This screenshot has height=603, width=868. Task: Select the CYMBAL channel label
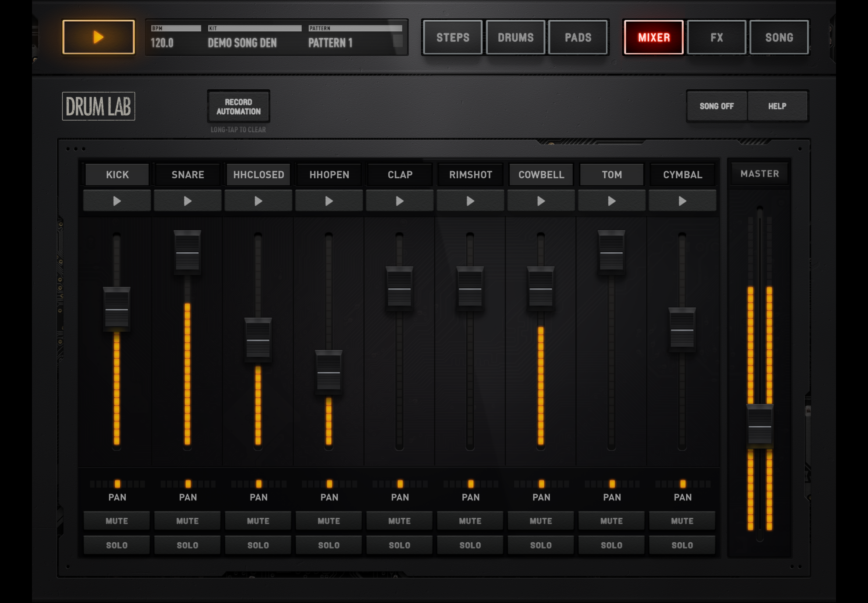[683, 175]
